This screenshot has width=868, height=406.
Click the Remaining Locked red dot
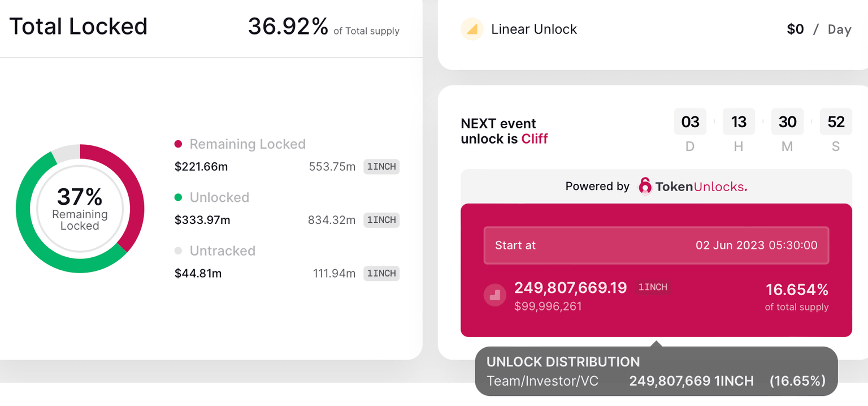(179, 144)
